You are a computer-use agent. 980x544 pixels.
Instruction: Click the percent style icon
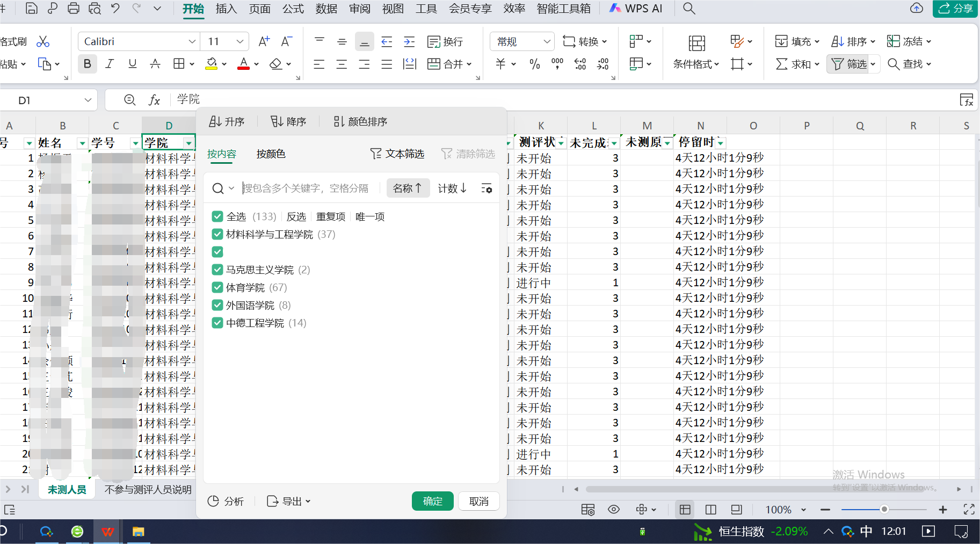click(x=534, y=64)
